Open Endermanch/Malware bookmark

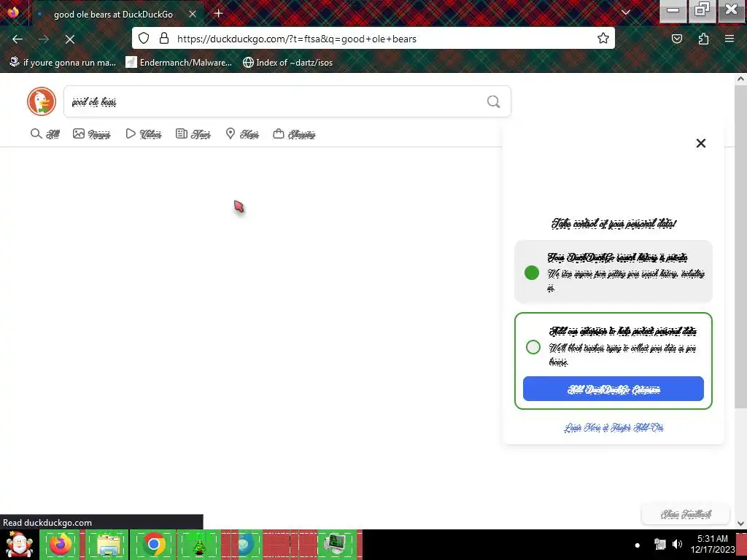179,63
